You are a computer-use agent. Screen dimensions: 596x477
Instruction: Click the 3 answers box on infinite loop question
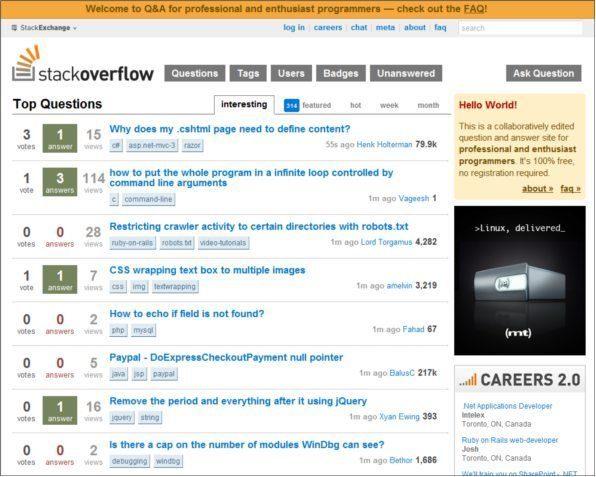coord(60,182)
